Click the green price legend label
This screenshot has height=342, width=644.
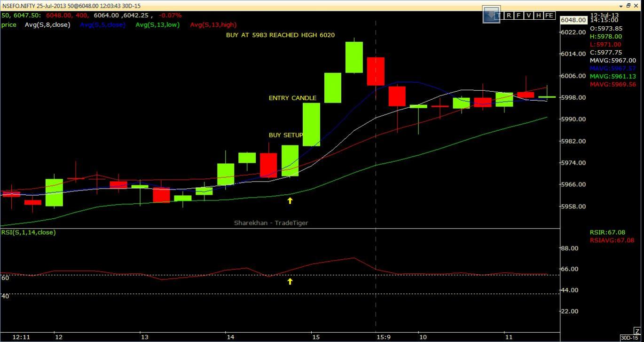[8, 24]
